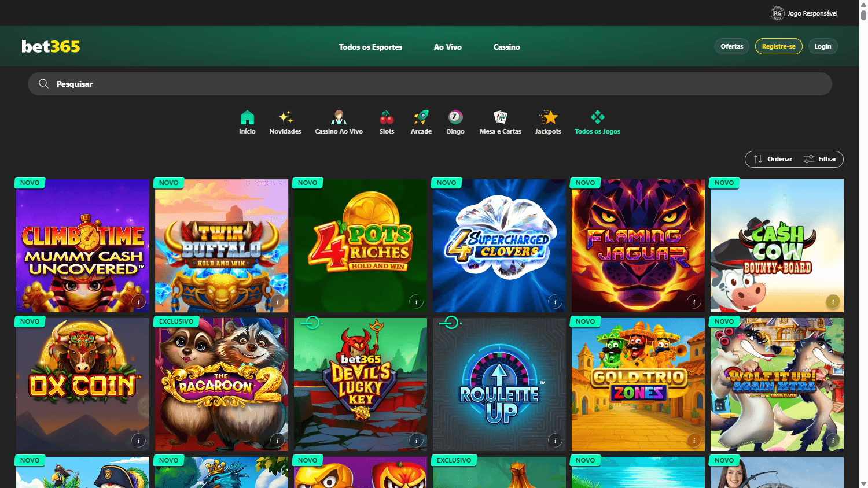Launch Flaming Jaguar game
The height and width of the screenshot is (488, 868).
tap(638, 246)
